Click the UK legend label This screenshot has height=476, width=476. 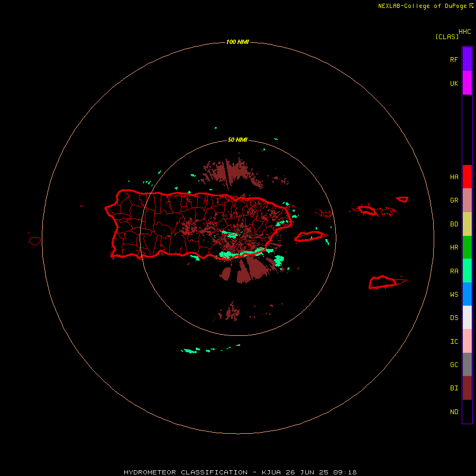coord(454,83)
